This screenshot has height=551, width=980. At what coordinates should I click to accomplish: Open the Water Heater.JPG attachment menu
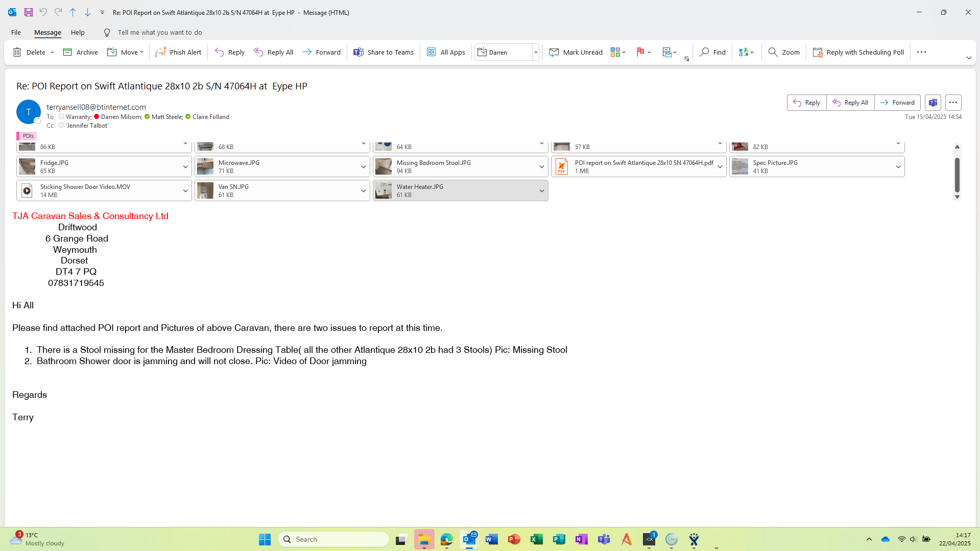click(541, 191)
